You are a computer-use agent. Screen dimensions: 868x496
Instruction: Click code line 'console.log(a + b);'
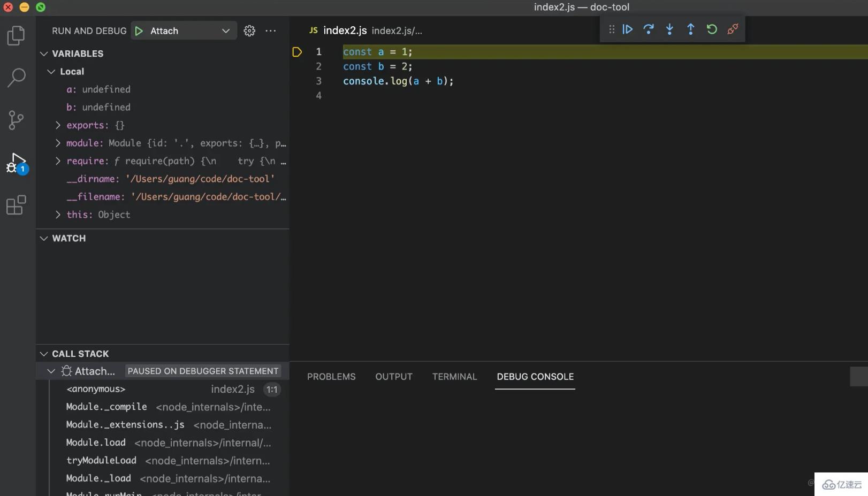coord(398,81)
